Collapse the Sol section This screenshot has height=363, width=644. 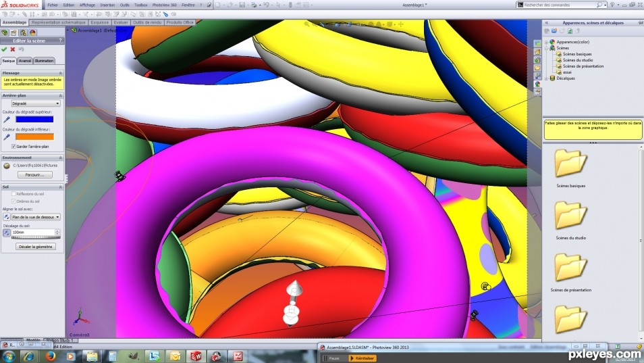60,187
